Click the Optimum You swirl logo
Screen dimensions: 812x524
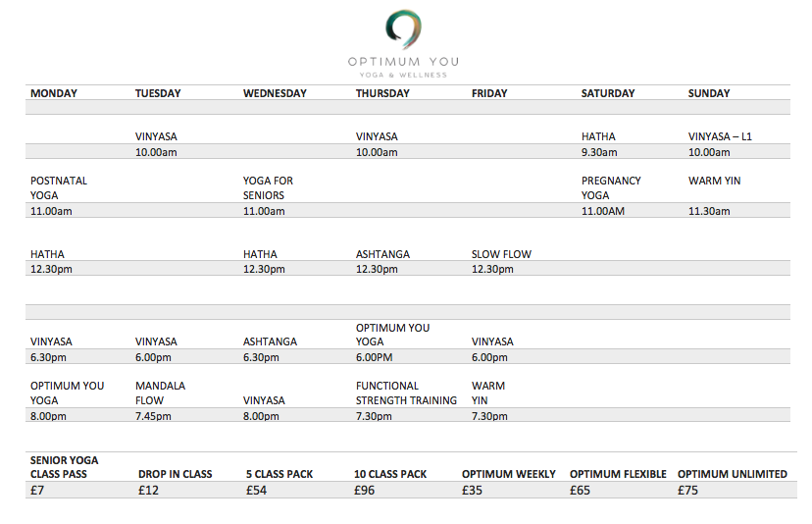pyautogui.click(x=403, y=29)
